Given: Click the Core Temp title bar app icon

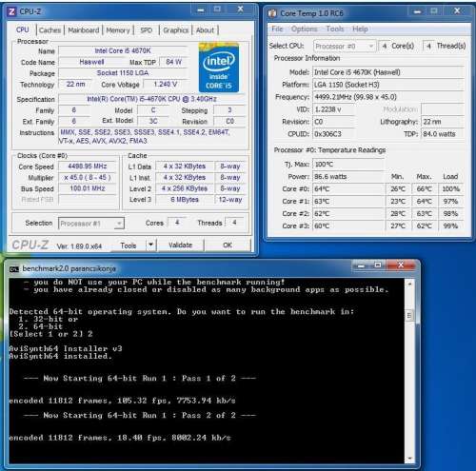Looking at the screenshot, I should (272, 13).
